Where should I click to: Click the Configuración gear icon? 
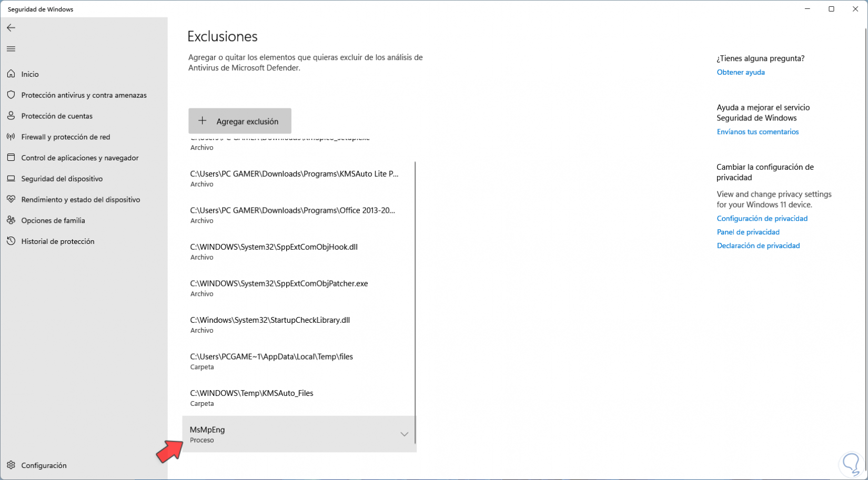[x=11, y=465]
